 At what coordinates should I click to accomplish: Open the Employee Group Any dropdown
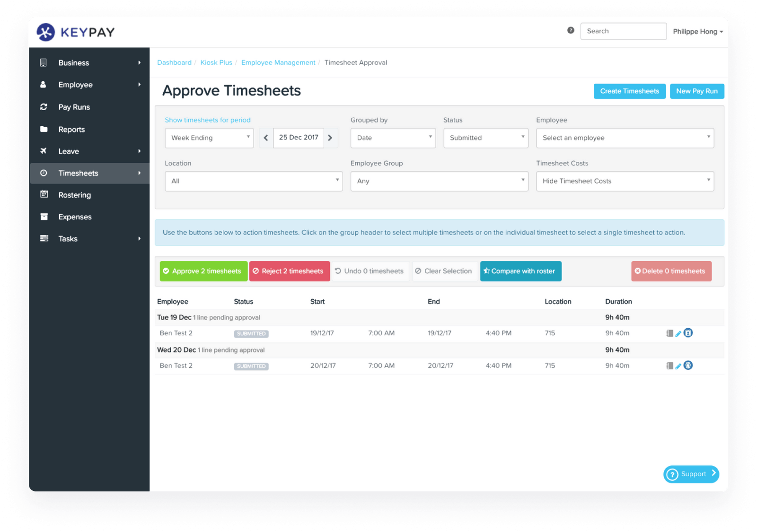pos(439,181)
